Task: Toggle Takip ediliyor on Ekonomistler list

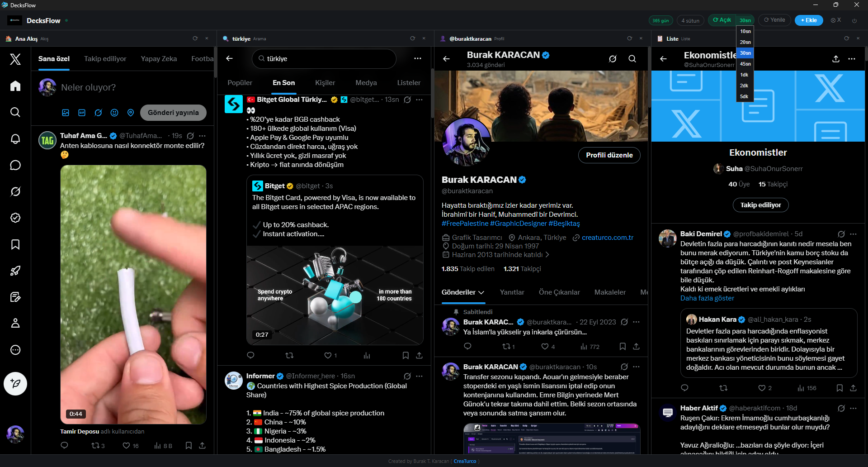Action: tap(760, 205)
